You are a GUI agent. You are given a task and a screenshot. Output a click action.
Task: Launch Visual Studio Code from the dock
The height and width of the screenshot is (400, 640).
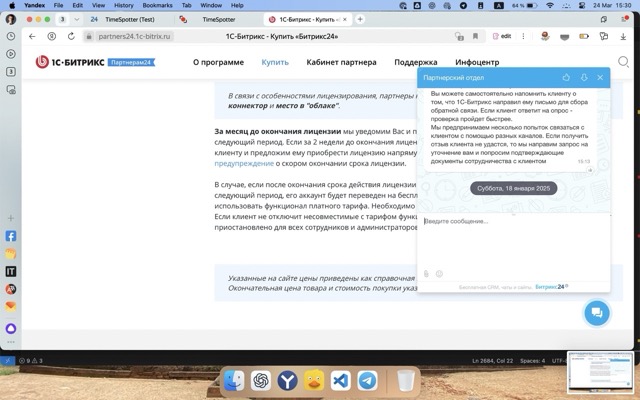point(340,380)
